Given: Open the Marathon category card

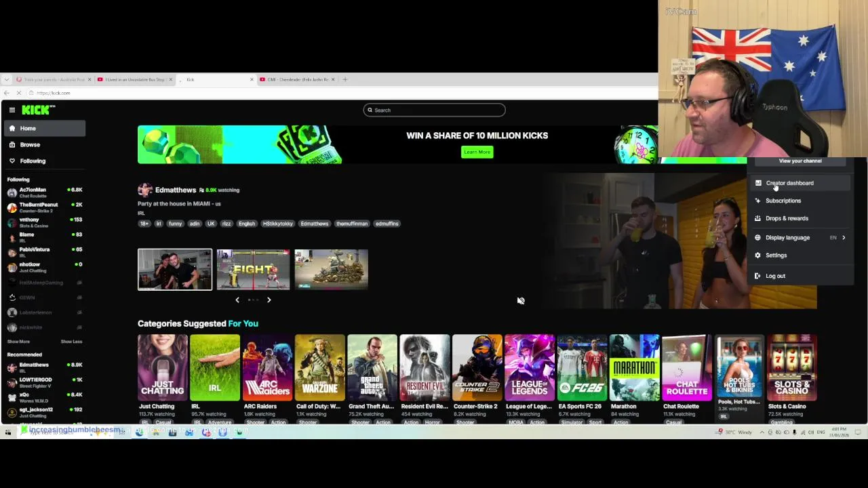Looking at the screenshot, I should pos(635,367).
